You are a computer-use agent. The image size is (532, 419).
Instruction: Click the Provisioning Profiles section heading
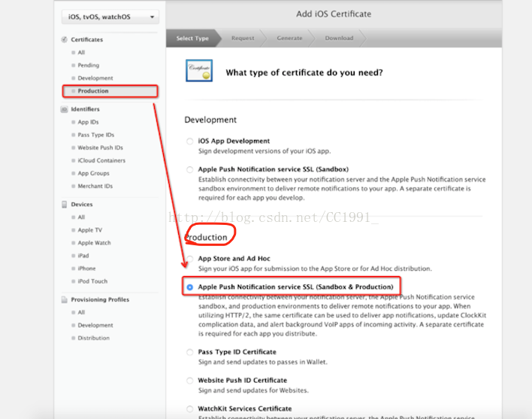coord(100,299)
